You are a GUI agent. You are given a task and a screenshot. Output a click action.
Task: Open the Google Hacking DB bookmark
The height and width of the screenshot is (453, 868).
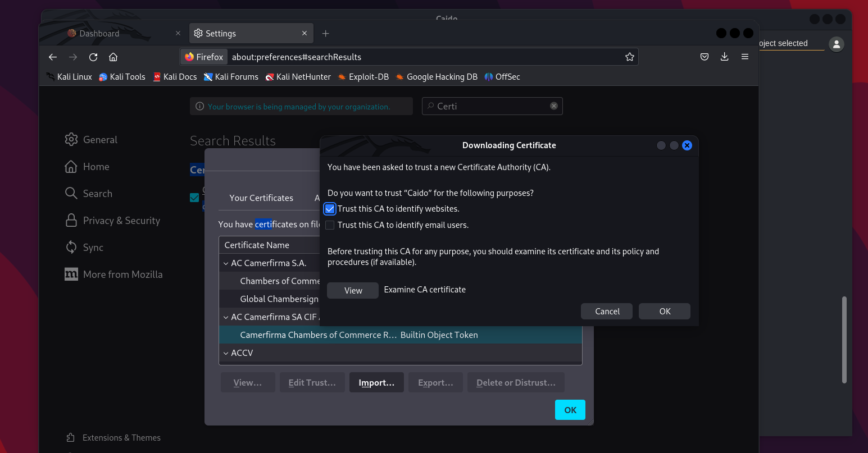[x=437, y=77]
